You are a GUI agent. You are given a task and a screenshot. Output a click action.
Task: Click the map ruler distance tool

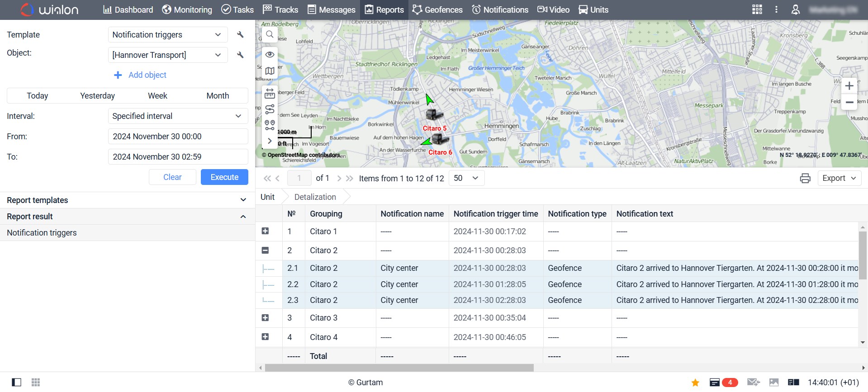coord(270,94)
